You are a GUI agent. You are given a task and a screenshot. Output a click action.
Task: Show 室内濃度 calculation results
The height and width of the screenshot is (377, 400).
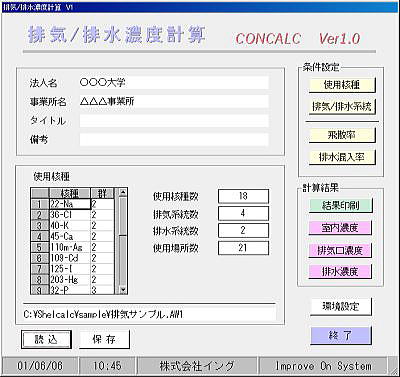coord(340,228)
